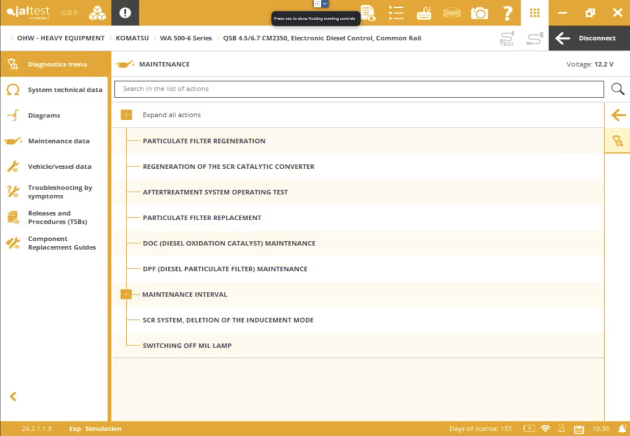Open the apps grid menu icon

(x=535, y=13)
